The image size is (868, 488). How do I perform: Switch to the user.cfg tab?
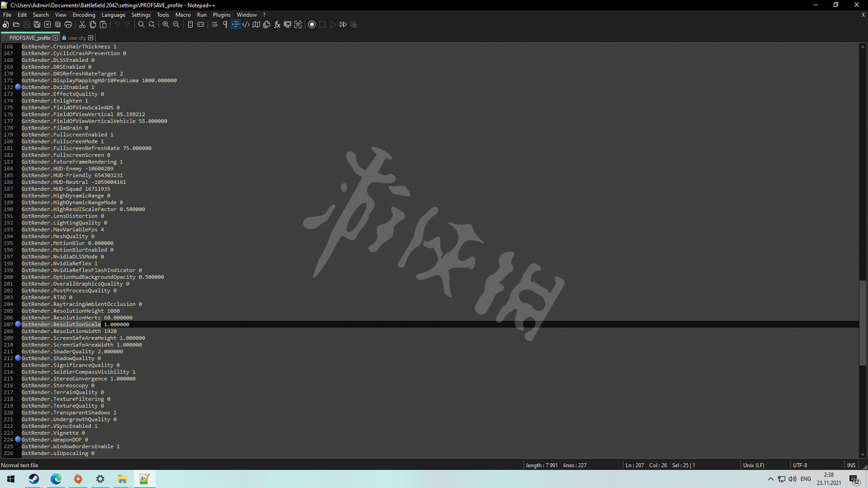click(x=76, y=38)
